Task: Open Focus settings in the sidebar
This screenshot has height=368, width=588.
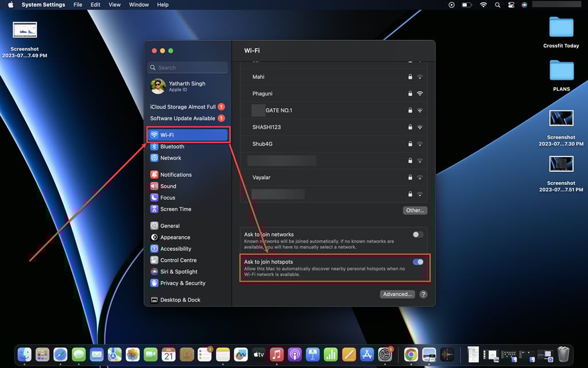Action: point(163,198)
